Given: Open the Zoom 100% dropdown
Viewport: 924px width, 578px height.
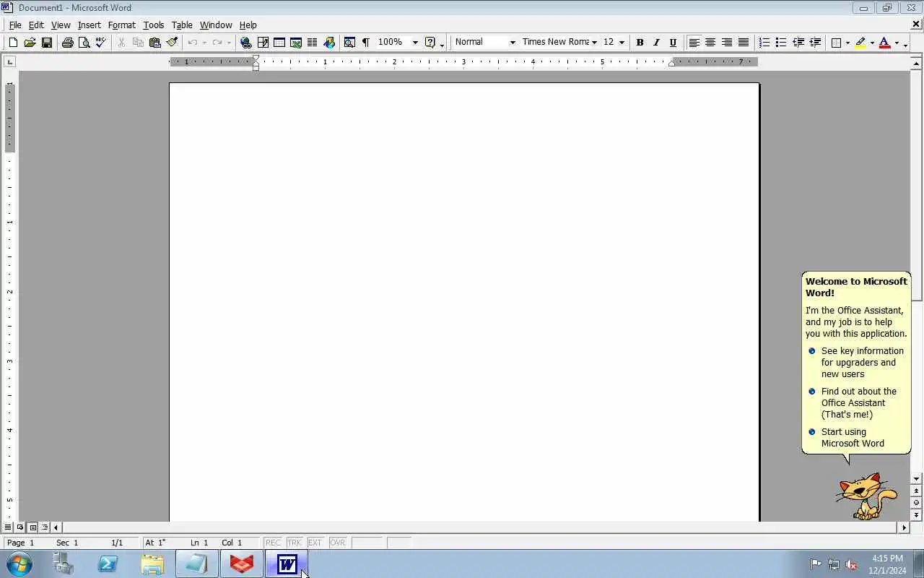Looking at the screenshot, I should click(414, 43).
